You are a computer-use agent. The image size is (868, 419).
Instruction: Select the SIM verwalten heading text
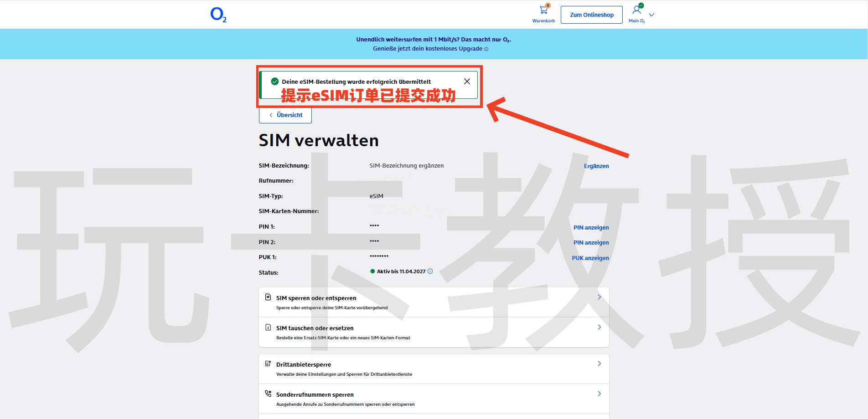point(319,140)
